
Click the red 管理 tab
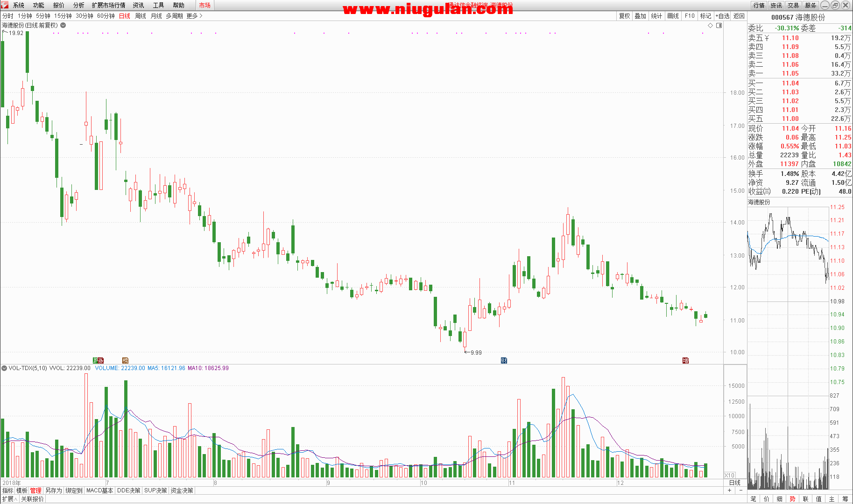pos(36,490)
